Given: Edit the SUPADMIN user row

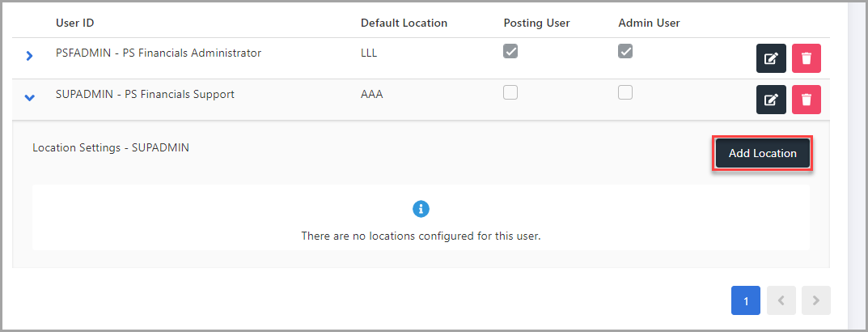Looking at the screenshot, I should [771, 100].
